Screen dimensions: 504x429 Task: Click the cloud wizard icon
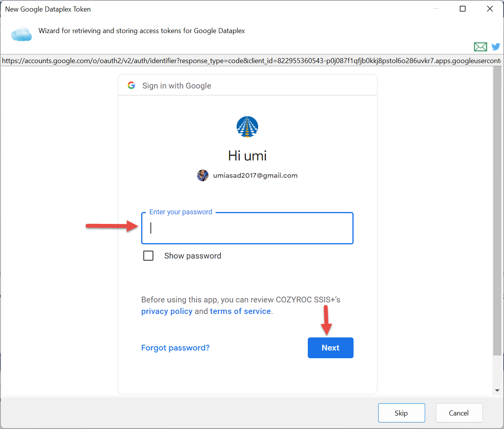point(22,34)
